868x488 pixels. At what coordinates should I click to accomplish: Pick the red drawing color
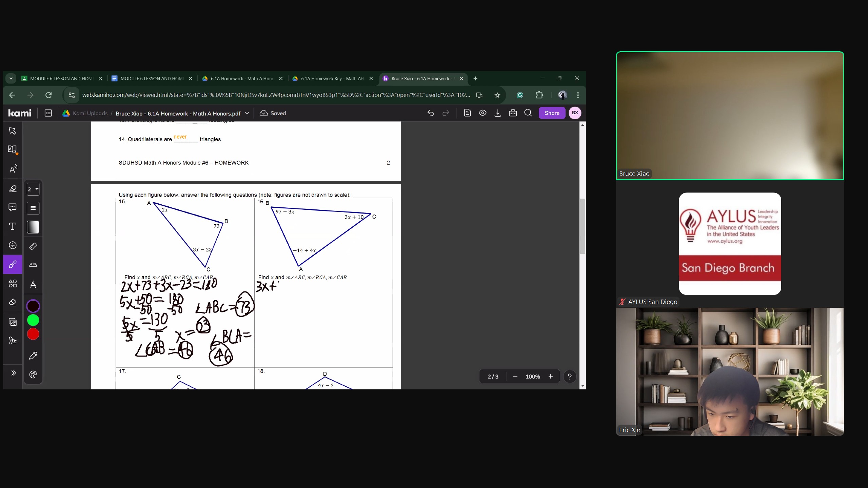click(33, 334)
